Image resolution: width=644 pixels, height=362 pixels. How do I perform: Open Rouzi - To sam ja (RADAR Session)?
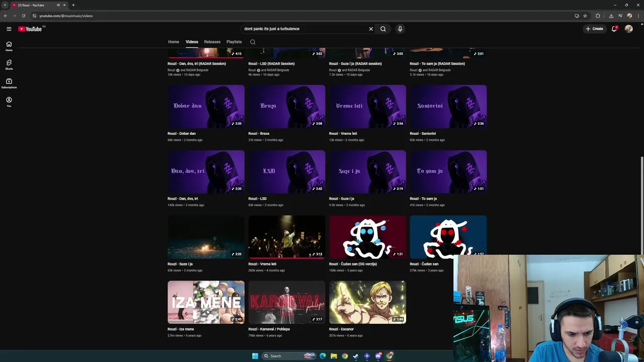click(x=437, y=64)
